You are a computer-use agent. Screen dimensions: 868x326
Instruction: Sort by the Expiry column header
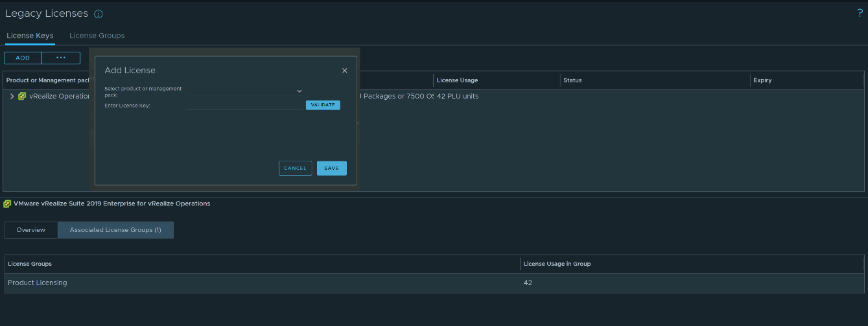tap(762, 80)
